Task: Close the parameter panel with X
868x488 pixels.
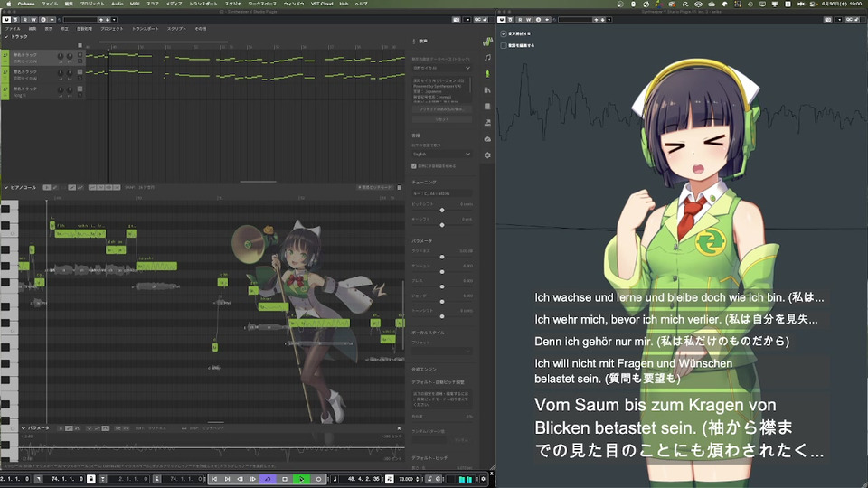Action: point(399,428)
